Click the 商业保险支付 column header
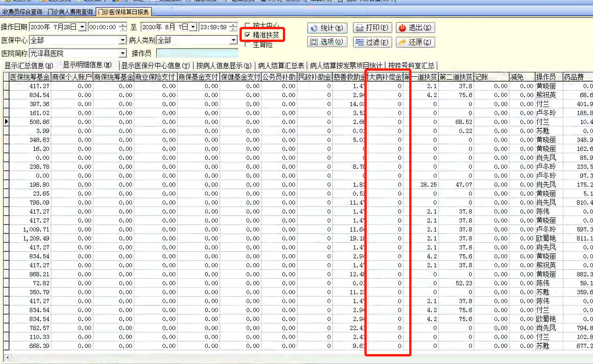The image size is (593, 364). point(156,77)
